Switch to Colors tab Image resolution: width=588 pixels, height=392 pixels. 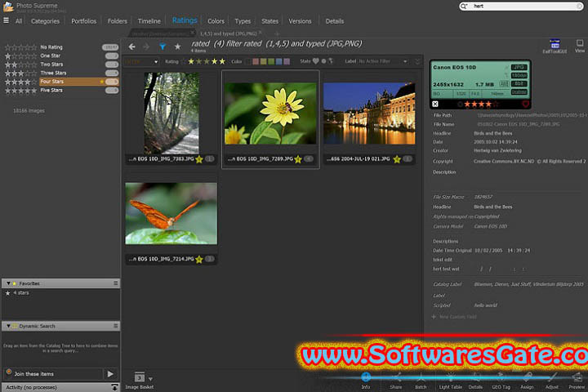click(216, 21)
